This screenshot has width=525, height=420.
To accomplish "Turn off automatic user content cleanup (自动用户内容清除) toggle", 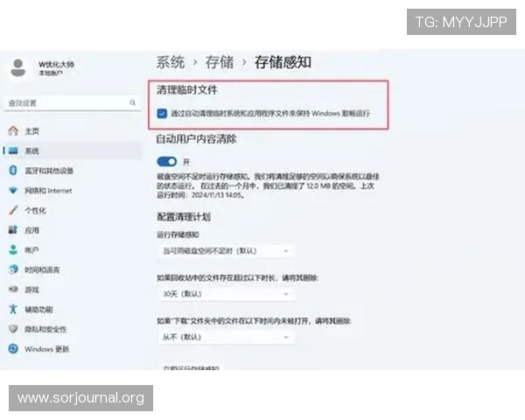I will (167, 162).
